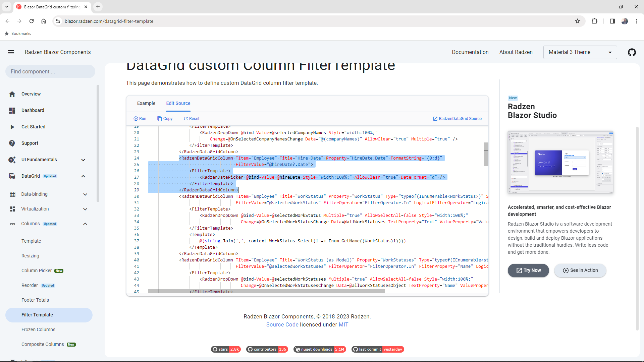Open the Chrome three-dot menu
Viewport: 644px width, 362px height.
tap(637, 21)
